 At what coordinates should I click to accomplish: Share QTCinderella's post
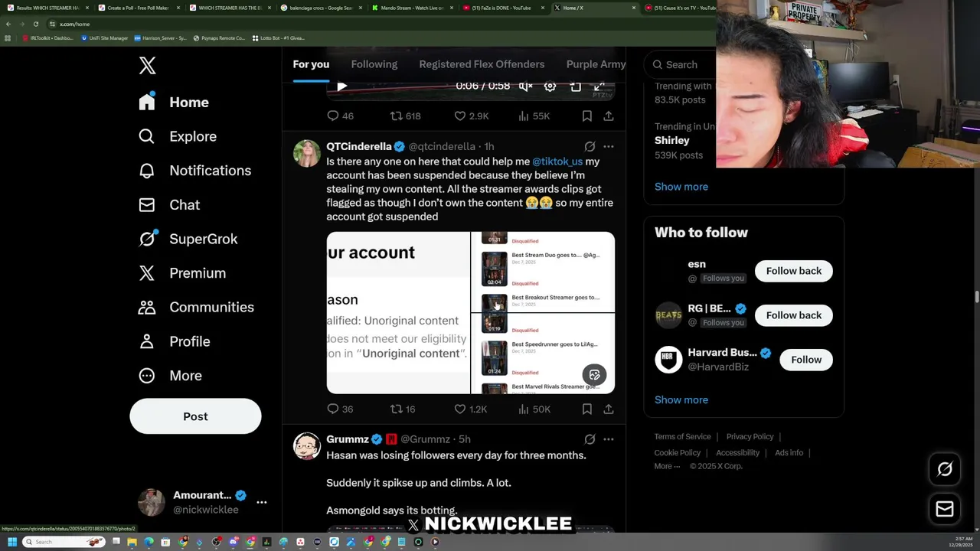609,409
